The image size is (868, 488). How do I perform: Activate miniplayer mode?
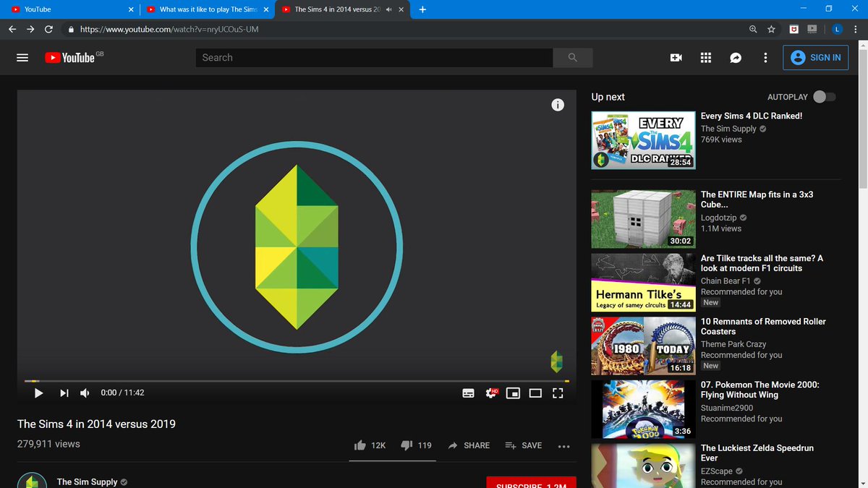pos(514,393)
